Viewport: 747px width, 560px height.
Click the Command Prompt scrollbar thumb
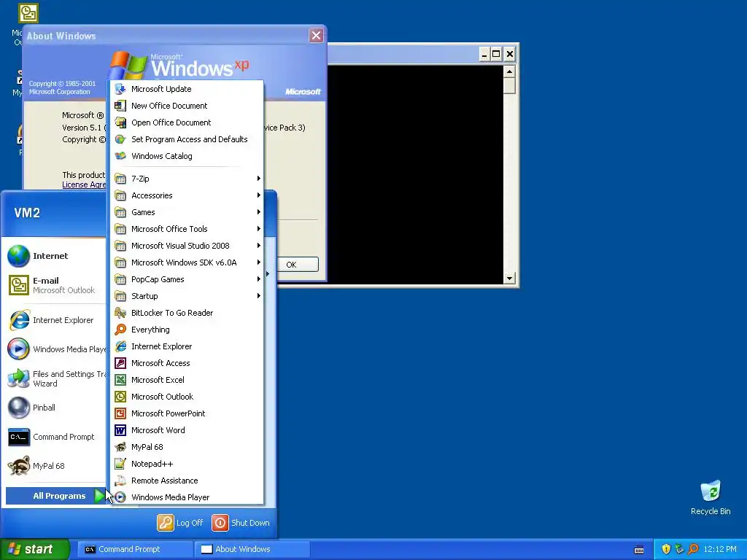[x=509, y=86]
